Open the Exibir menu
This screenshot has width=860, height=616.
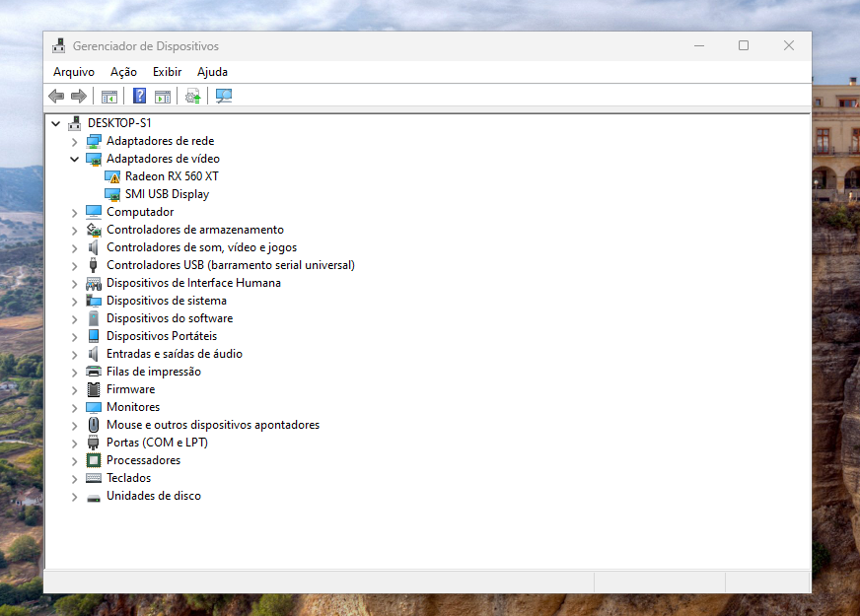tap(167, 72)
